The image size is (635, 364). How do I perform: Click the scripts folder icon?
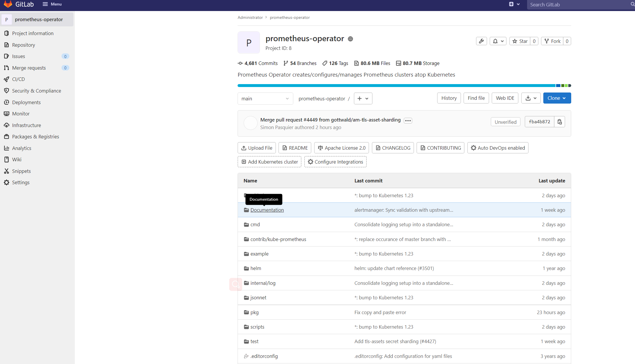point(246,327)
